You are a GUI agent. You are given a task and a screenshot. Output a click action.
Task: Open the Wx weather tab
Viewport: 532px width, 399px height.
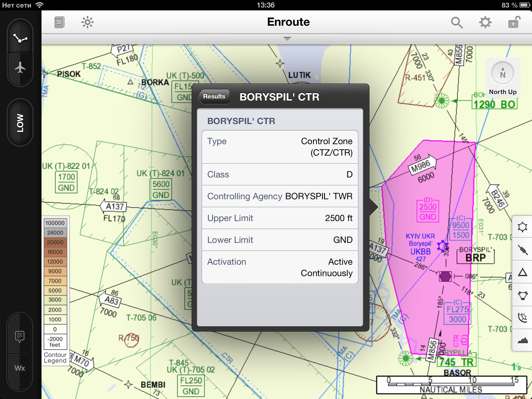tap(20, 368)
